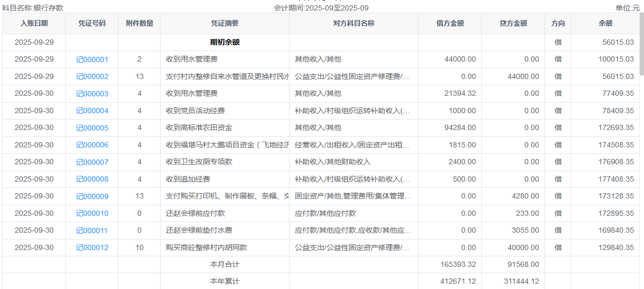Click the 入账日期 column header
The image size is (644, 289).
pos(34,24)
